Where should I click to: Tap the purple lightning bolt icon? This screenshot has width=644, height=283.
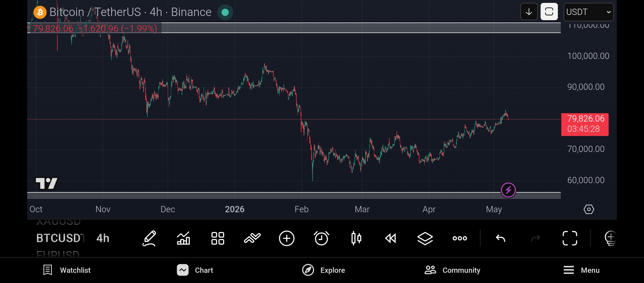tap(508, 190)
